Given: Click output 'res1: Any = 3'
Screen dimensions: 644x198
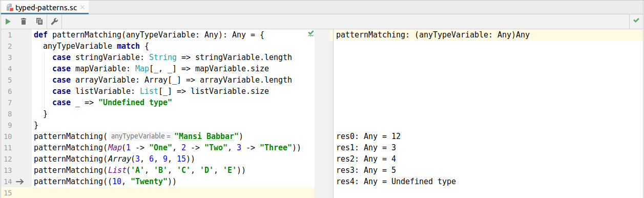Looking at the screenshot, I should coord(366,148).
